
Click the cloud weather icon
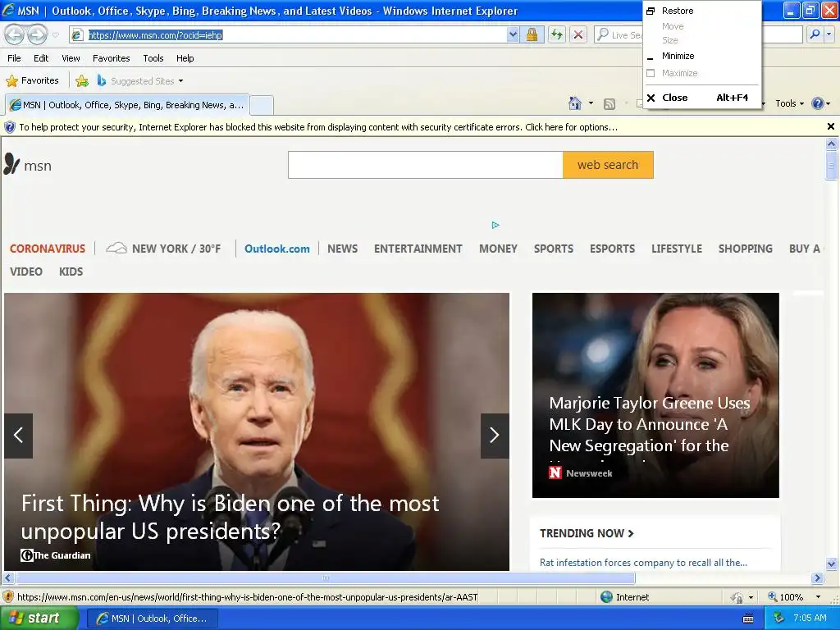click(116, 248)
